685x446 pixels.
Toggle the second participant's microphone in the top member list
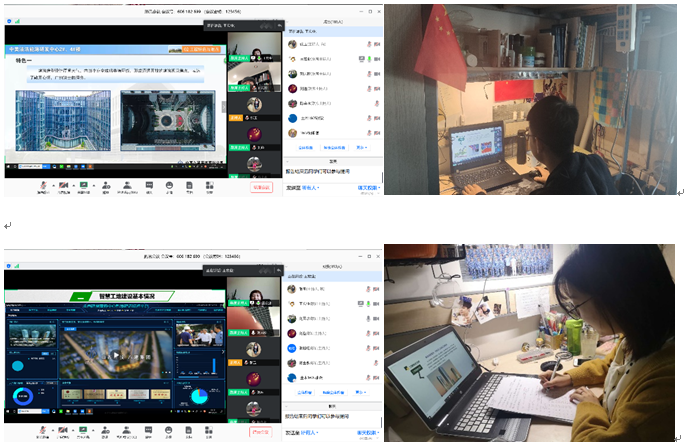[370, 59]
